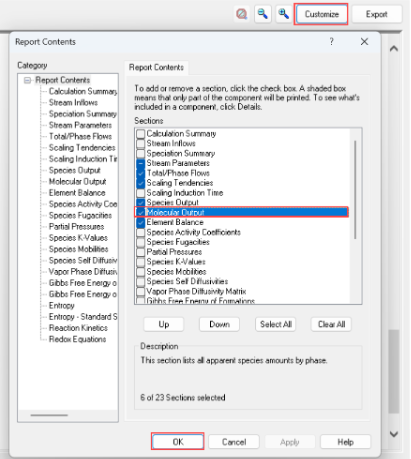Click the Select All button
Viewport: 411px width, 459px height.
(276, 324)
